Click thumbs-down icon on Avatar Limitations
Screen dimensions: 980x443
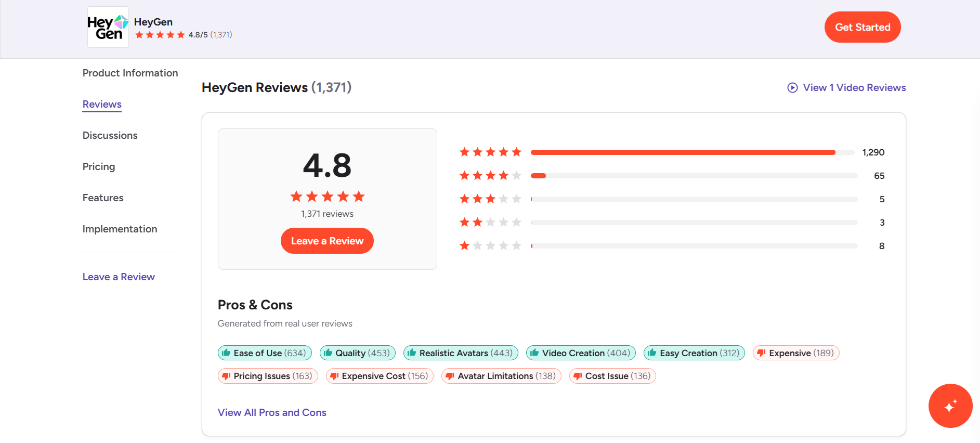coord(450,376)
